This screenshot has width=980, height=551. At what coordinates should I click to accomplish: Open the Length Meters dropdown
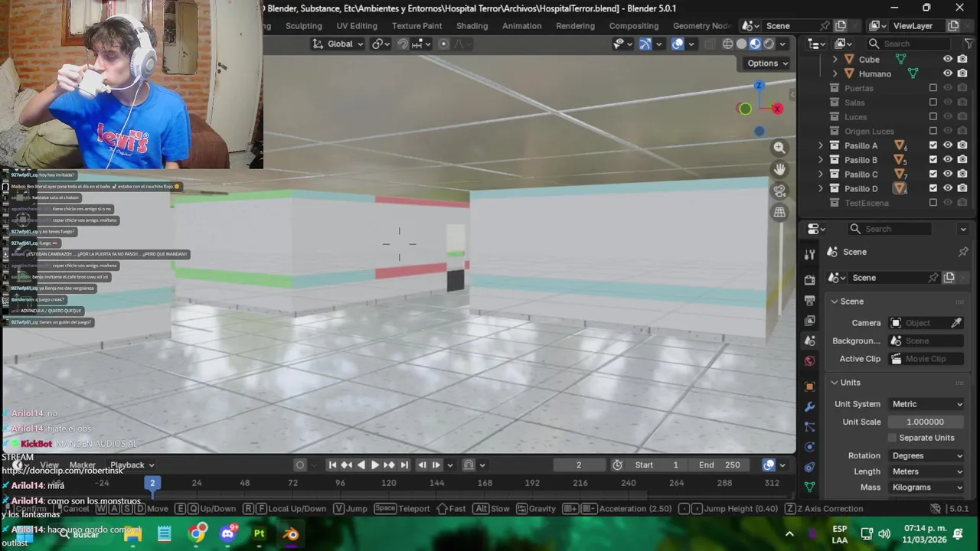(927, 471)
